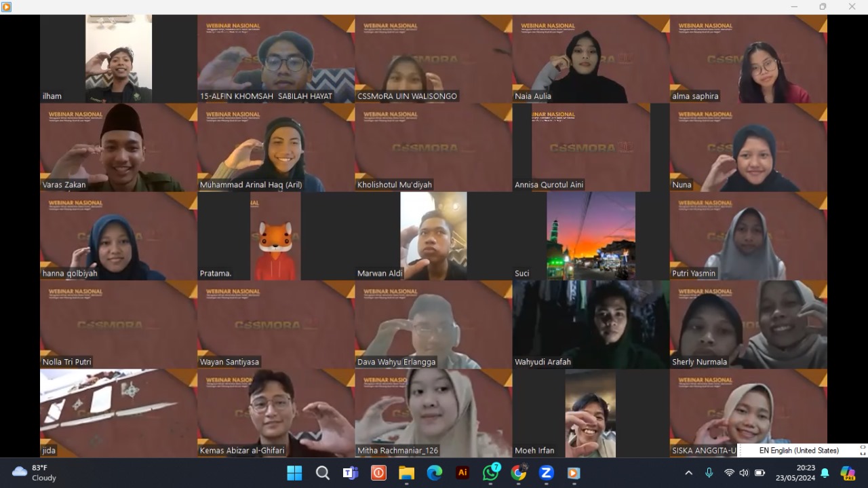Open the Wi-Fi network quick settings
This screenshot has height=488, width=868.
click(x=730, y=473)
